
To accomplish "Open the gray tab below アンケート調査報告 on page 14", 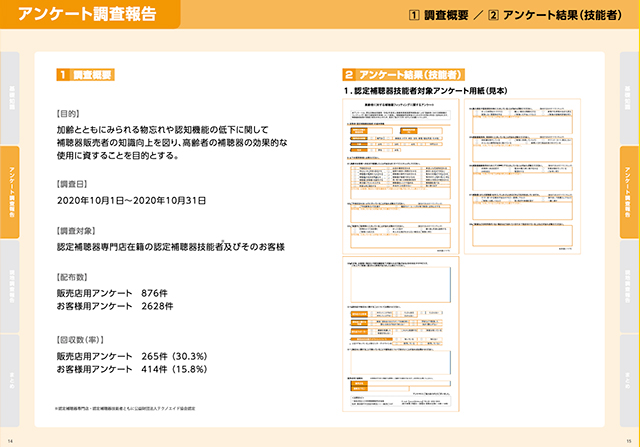I will (9, 286).
